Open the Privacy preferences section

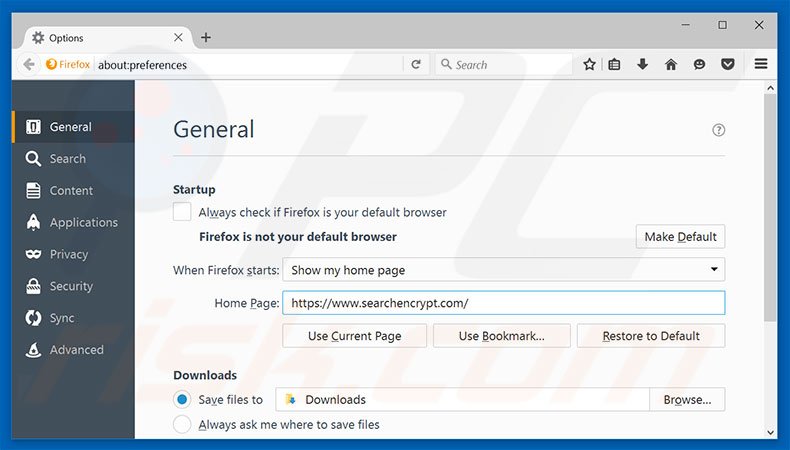tap(74, 254)
